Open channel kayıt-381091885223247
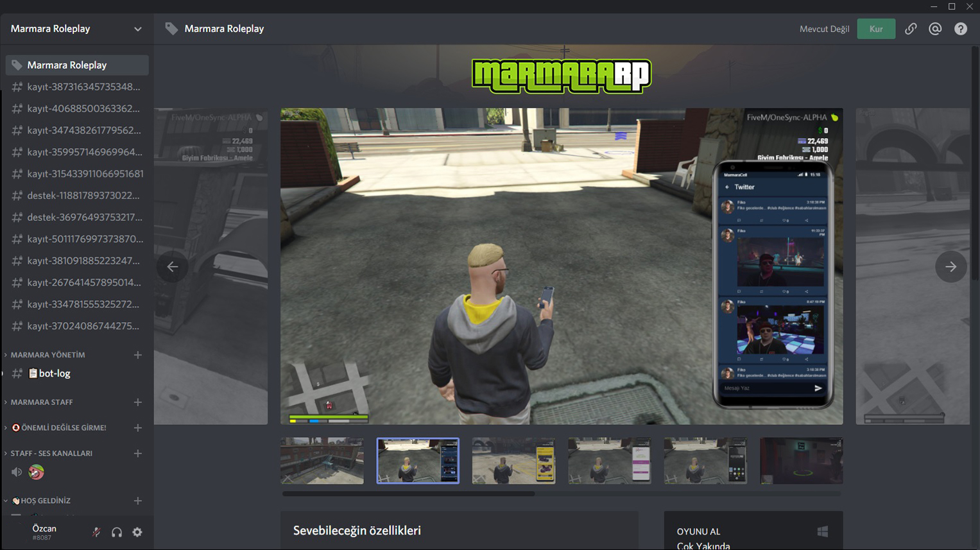This screenshot has height=550, width=980. (77, 261)
